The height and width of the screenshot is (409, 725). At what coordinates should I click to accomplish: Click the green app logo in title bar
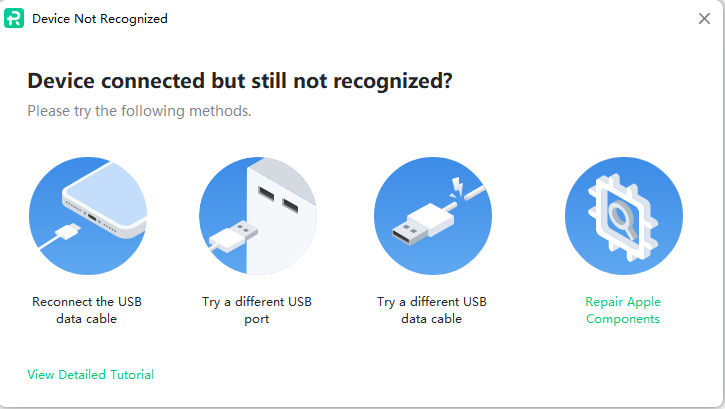tap(15, 18)
